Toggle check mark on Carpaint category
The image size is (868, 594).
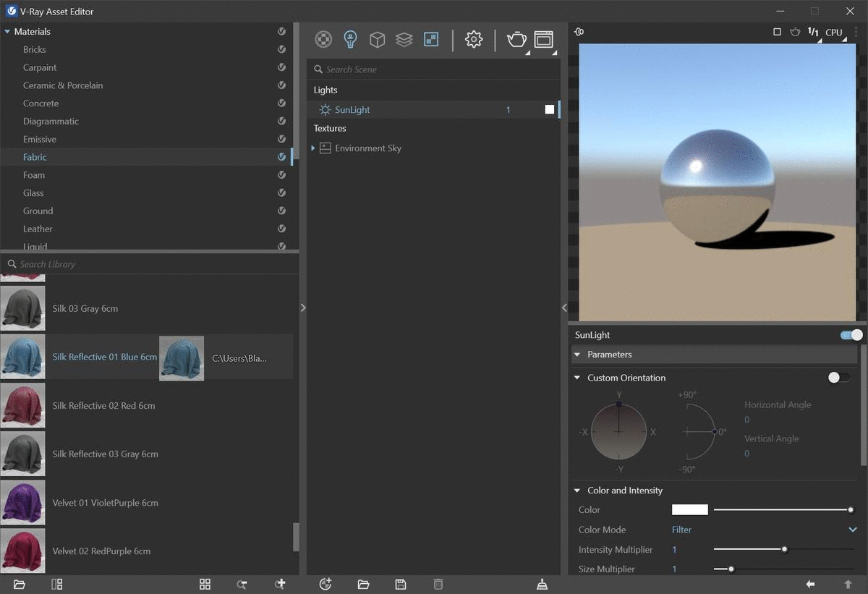pyautogui.click(x=281, y=67)
